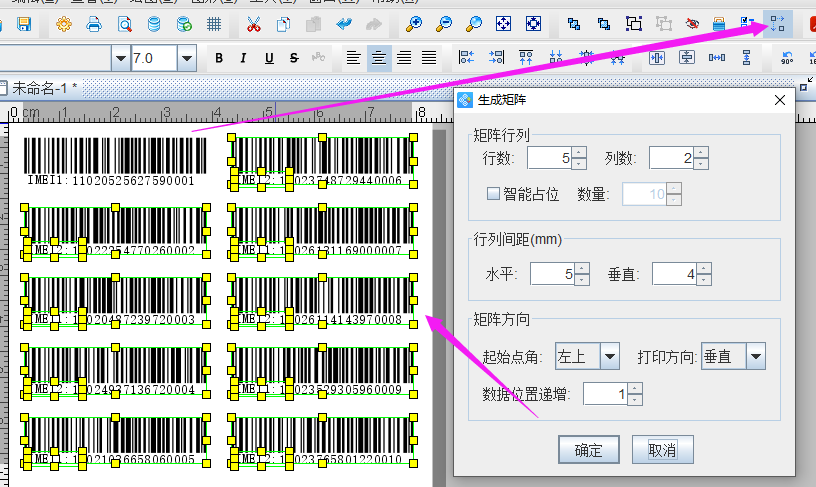Click the save floppy disk icon
The height and width of the screenshot is (487, 816).
coord(24,23)
